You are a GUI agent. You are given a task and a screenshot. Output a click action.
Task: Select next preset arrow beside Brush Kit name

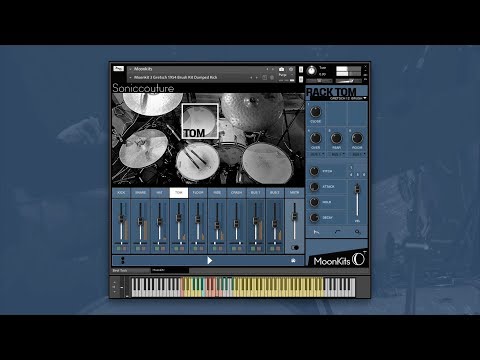[256, 77]
